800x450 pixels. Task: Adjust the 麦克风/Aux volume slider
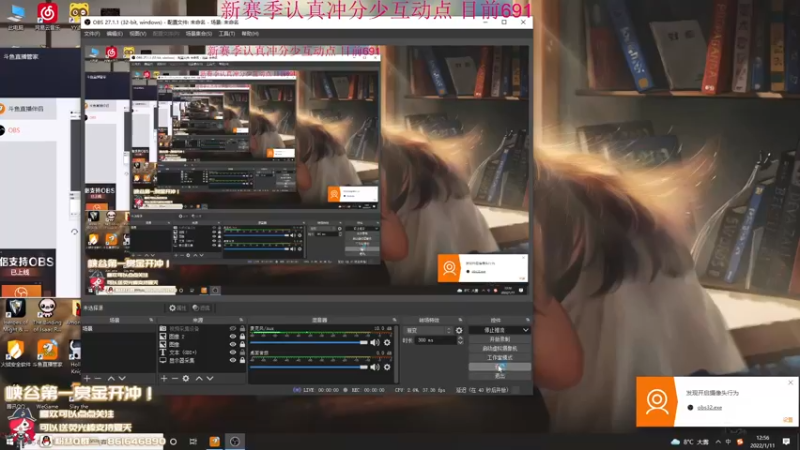tap(309, 342)
